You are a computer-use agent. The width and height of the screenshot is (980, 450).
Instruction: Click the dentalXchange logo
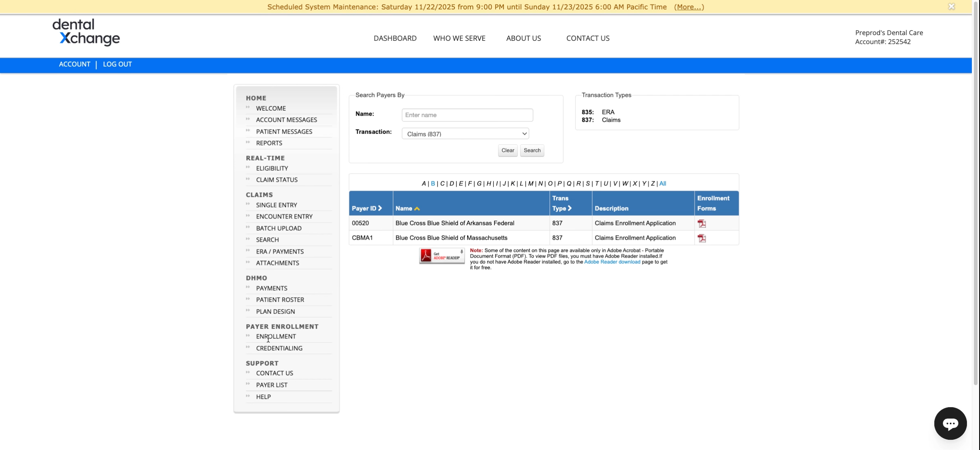pyautogui.click(x=86, y=32)
